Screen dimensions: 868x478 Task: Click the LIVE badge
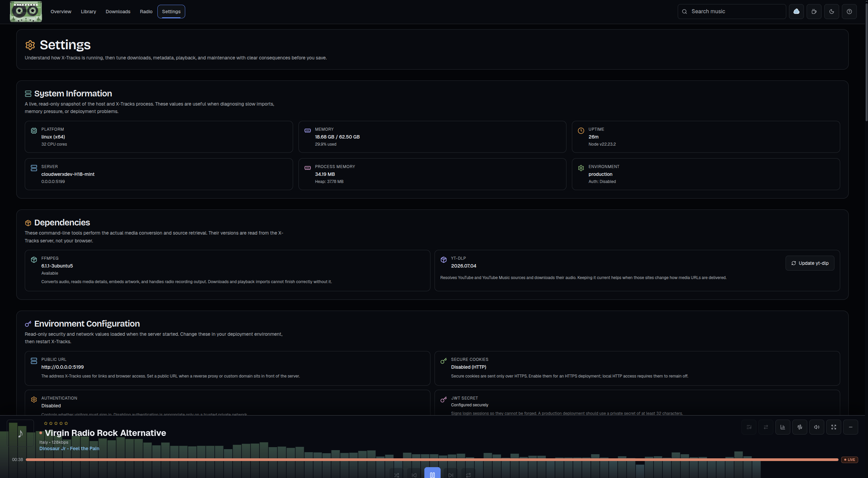pyautogui.click(x=850, y=460)
